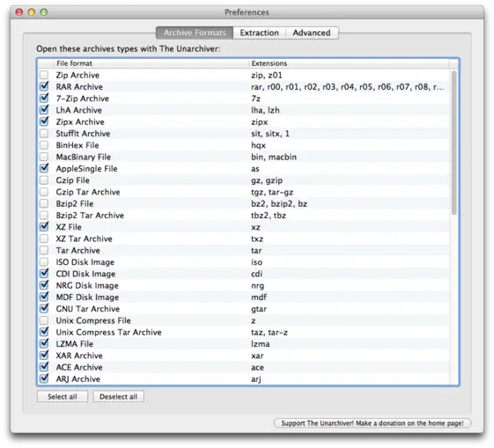Uncheck the XZ File checkbox

(x=44, y=226)
